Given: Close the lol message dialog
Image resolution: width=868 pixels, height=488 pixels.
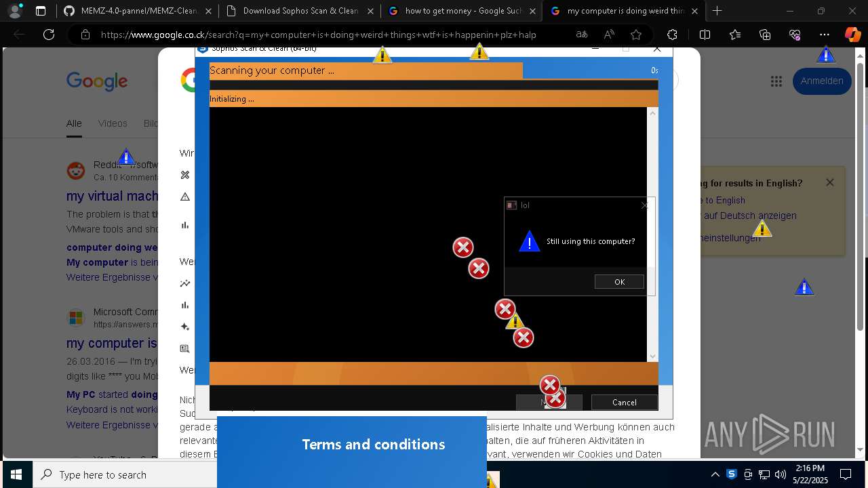Looking at the screenshot, I should (x=645, y=205).
